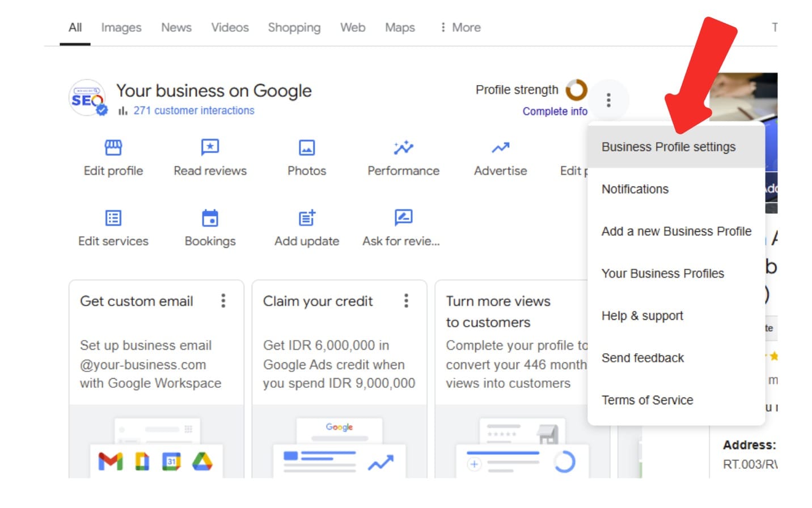
Task: Click the Get custom email card title
Action: 137,301
